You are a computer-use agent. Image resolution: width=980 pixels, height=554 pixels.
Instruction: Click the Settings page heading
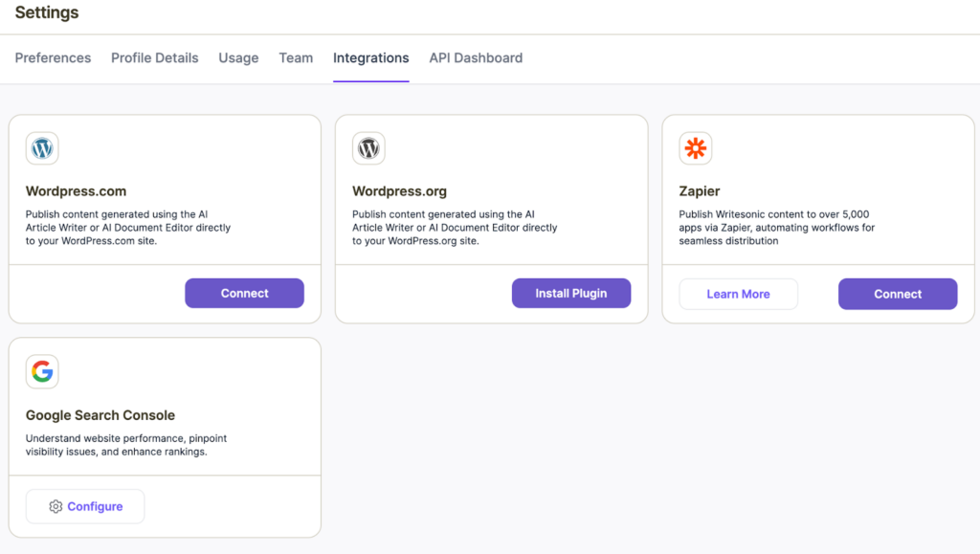[47, 12]
